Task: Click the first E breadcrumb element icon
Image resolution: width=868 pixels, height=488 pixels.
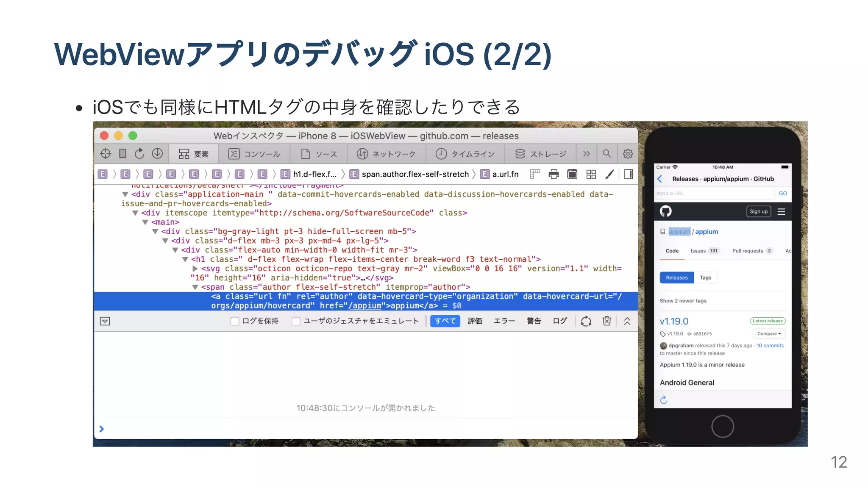Action: [103, 174]
